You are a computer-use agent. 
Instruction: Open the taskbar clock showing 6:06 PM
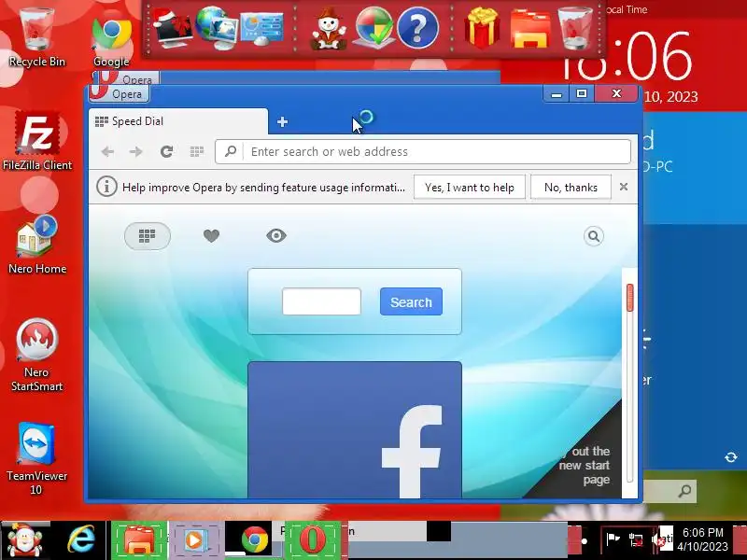point(703,539)
